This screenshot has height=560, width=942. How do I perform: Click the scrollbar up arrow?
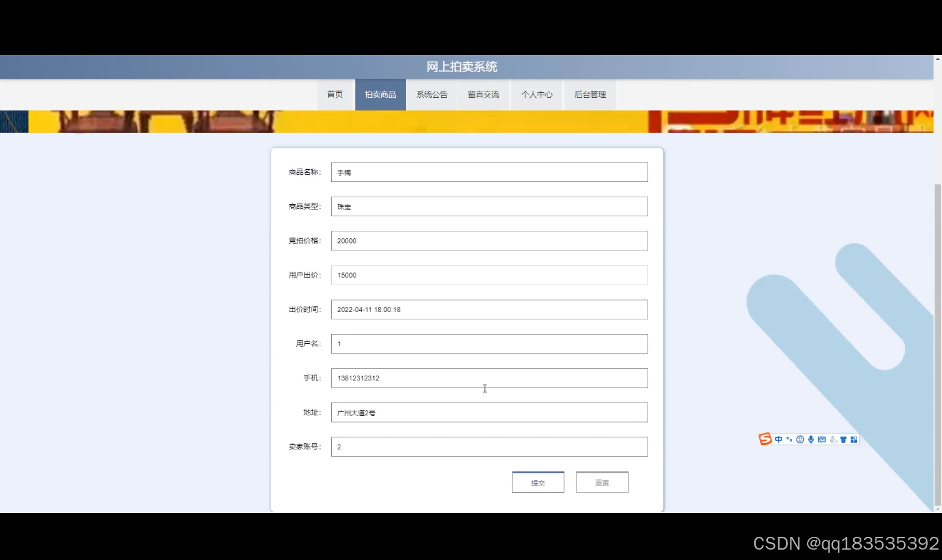938,59
